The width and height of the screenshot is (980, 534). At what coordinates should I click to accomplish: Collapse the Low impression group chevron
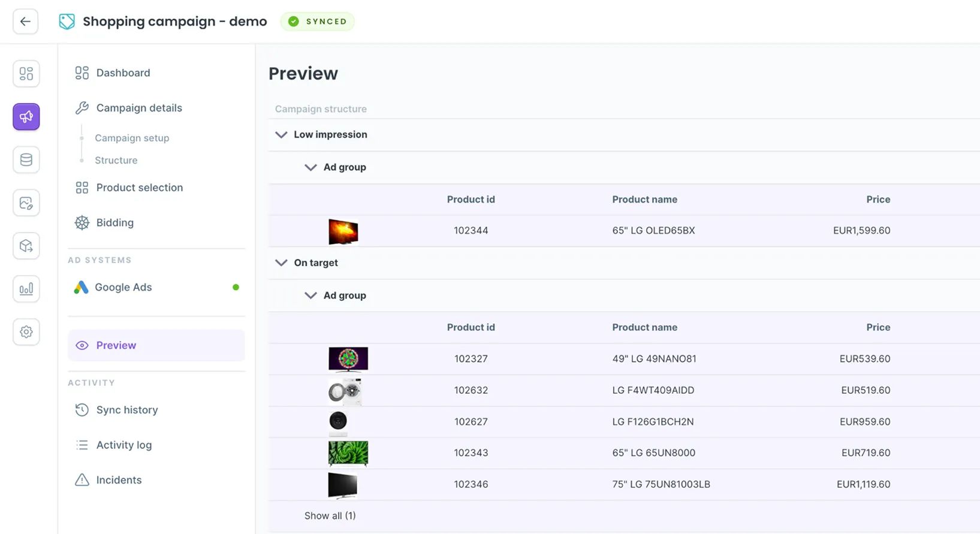281,135
